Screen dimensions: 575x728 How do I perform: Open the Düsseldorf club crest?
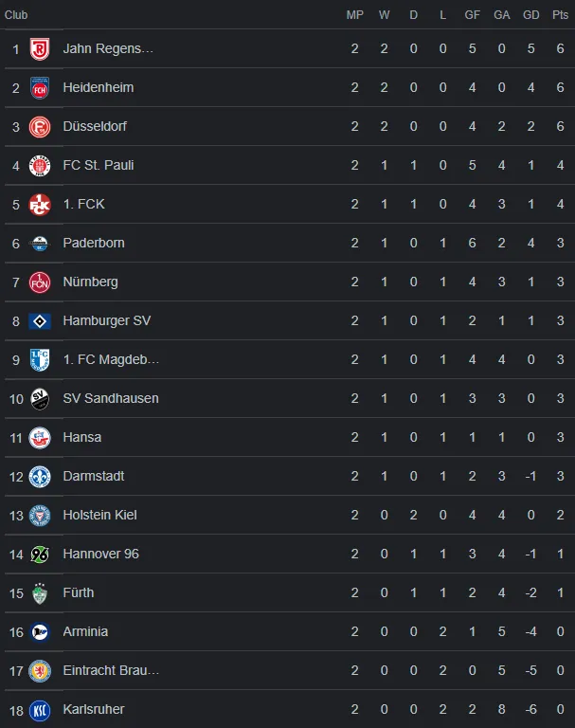(x=40, y=127)
